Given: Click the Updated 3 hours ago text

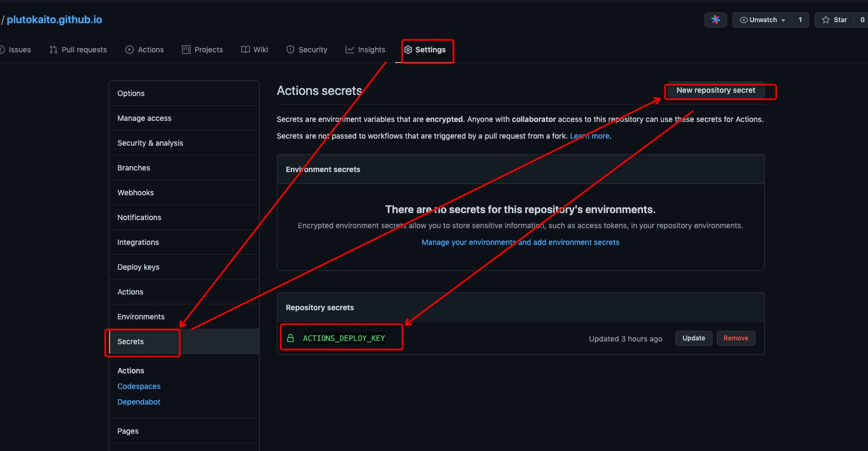Looking at the screenshot, I should click(626, 339).
